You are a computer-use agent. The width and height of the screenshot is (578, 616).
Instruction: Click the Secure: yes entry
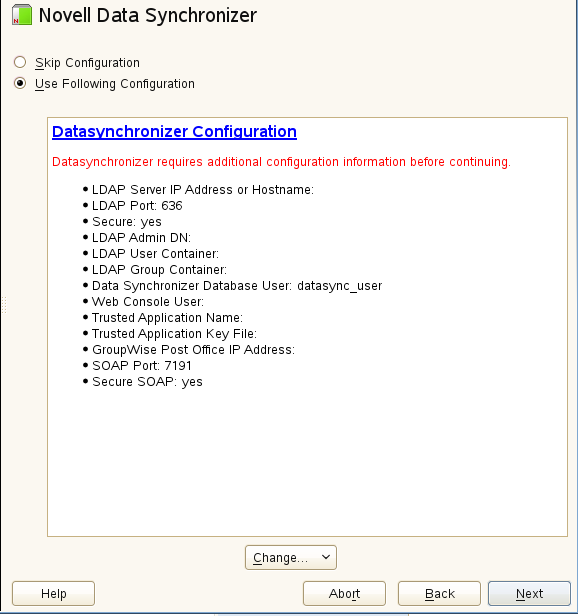(127, 222)
